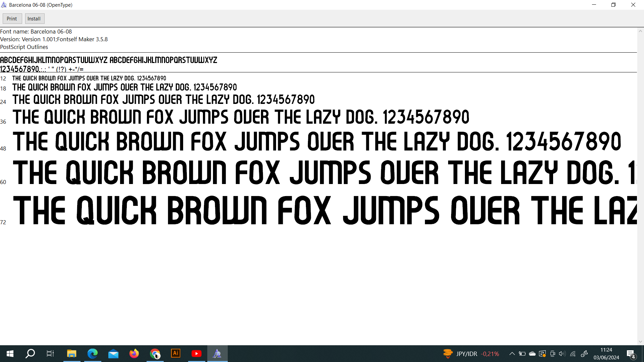Screen dimensions: 644x362
Task: Click the Install font button
Action: pos(34,19)
